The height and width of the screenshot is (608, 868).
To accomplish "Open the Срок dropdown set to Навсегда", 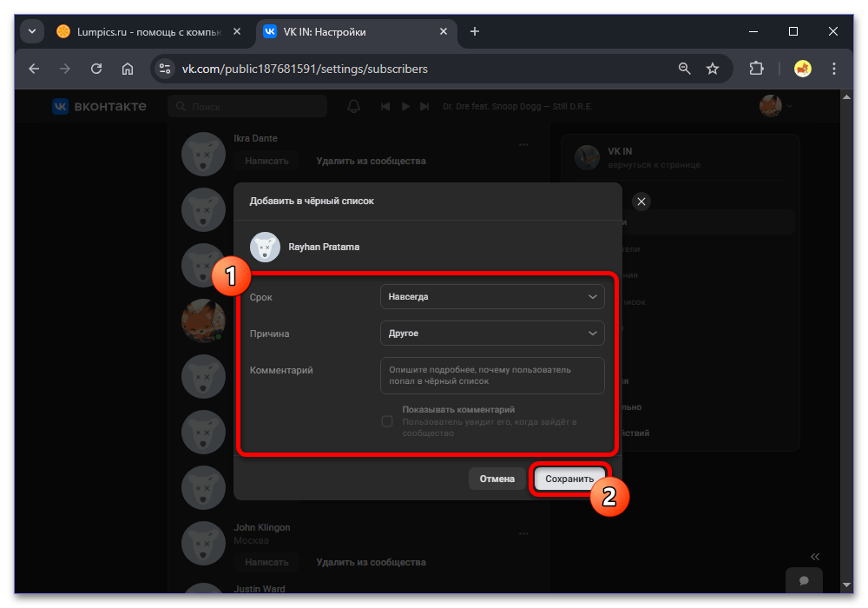I will tap(492, 297).
